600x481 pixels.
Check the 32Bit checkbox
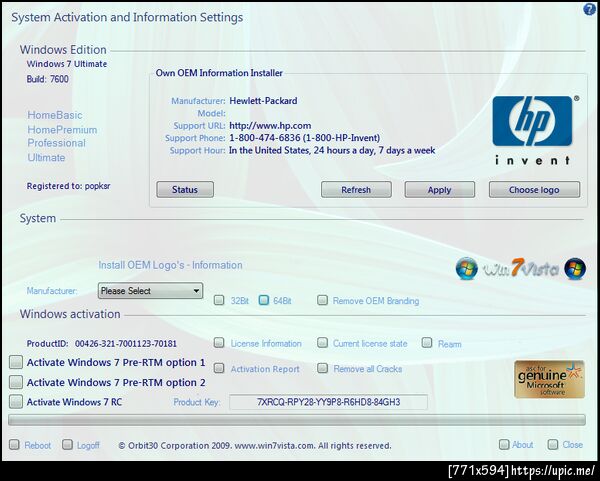[x=219, y=300]
